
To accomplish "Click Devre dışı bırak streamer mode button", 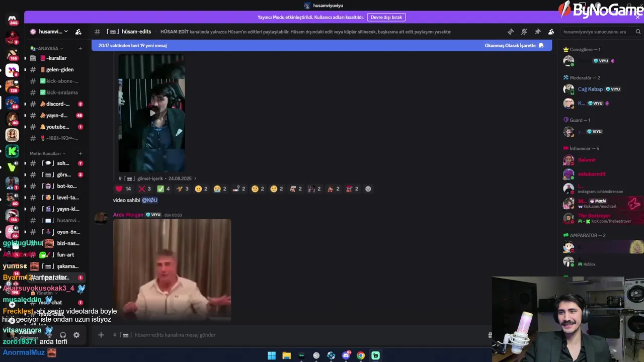I will tap(386, 17).
